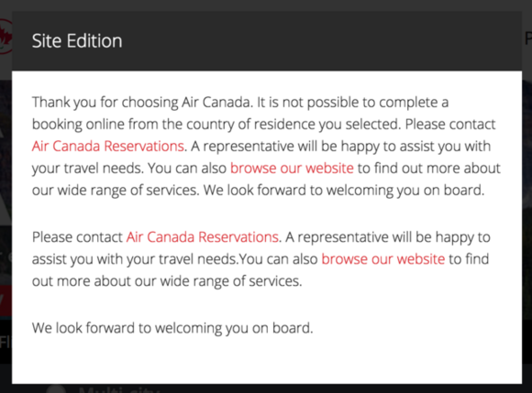Select the dimmed Multi-city radio button
Image resolution: width=532 pixels, height=393 pixels.
tap(56, 389)
